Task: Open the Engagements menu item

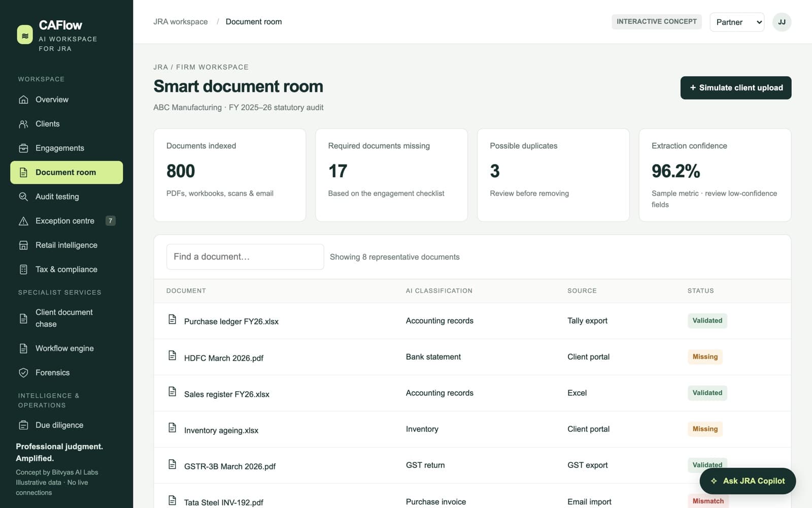Action: coord(66,148)
